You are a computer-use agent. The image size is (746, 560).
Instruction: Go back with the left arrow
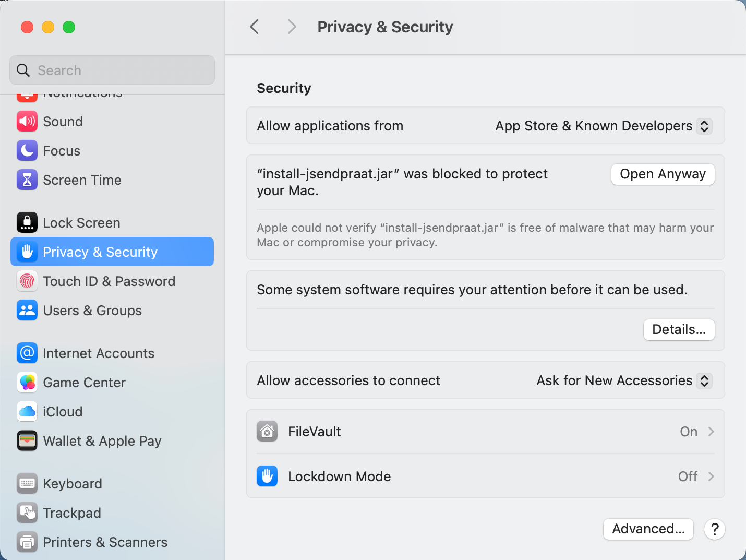tap(255, 27)
